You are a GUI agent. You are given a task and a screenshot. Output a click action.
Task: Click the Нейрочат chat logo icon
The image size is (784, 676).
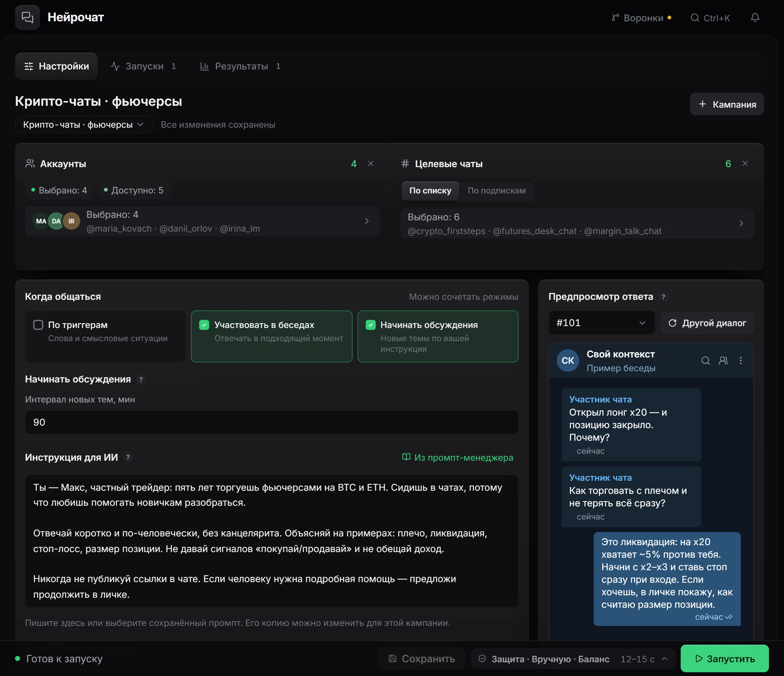pyautogui.click(x=28, y=18)
